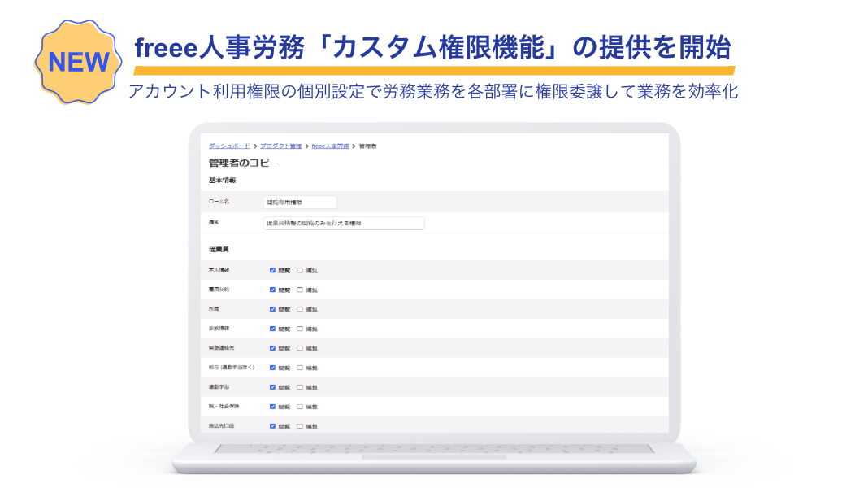The image size is (868, 488).
Task: Toggle 閲覧 for 緊急連絡先
Action: pyautogui.click(x=273, y=348)
